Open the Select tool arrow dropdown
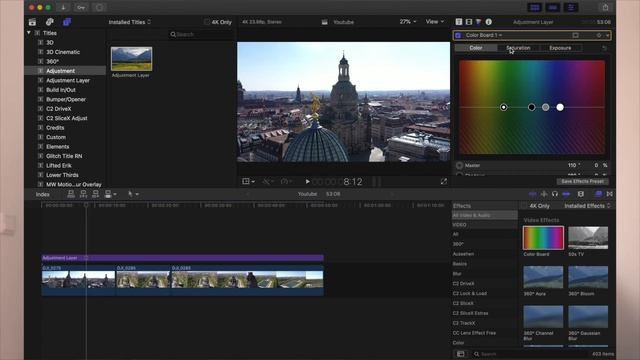Screen dimensions: 640x360 click(133, 194)
